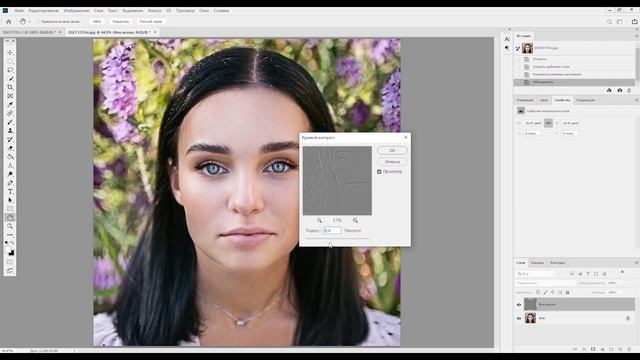Click OK in High Pass dialog
Viewport: 640px width, 360px height.
pos(392,151)
